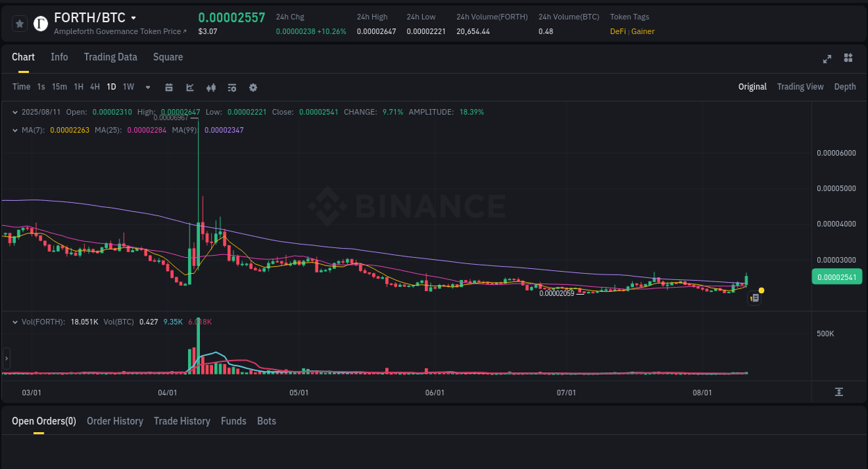The height and width of the screenshot is (469, 868).
Task: Expand chart to fullscreen with arrows icon
Action: pos(826,58)
